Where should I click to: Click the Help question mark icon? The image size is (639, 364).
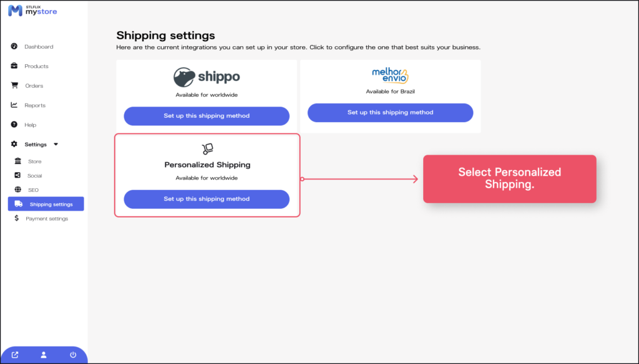pyautogui.click(x=14, y=125)
